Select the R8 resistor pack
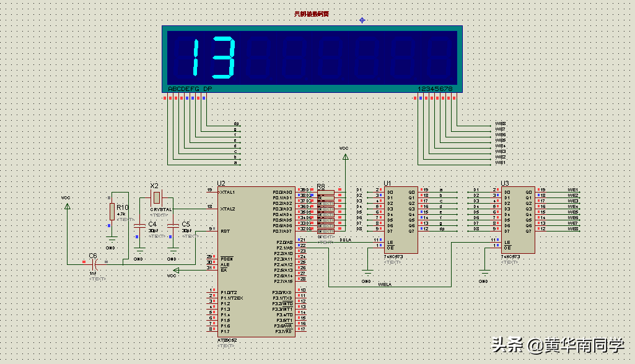635x364 pixels. (326, 211)
